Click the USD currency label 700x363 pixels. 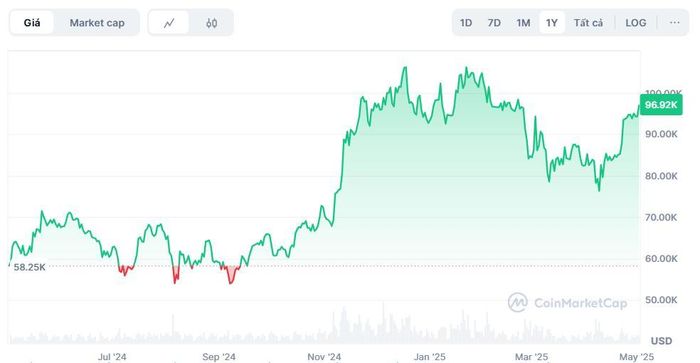point(661,341)
